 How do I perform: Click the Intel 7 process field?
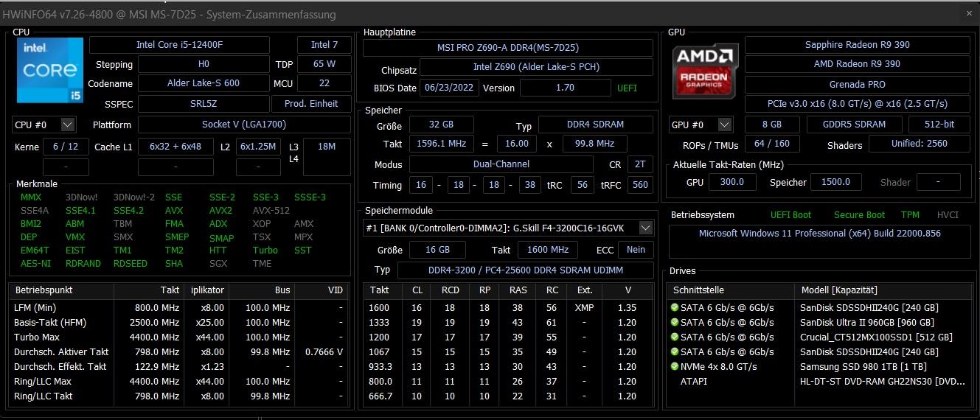coord(324,45)
